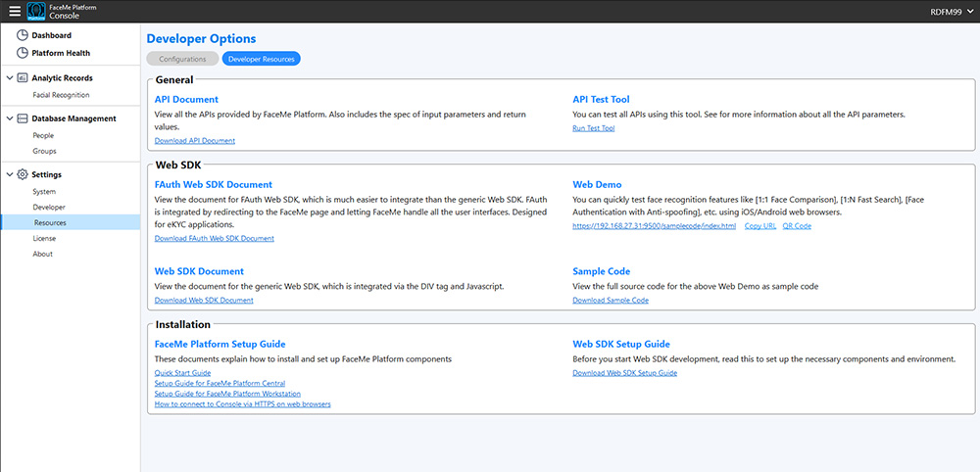
Task: Collapse the Settings section chevron
Action: pos(9,174)
